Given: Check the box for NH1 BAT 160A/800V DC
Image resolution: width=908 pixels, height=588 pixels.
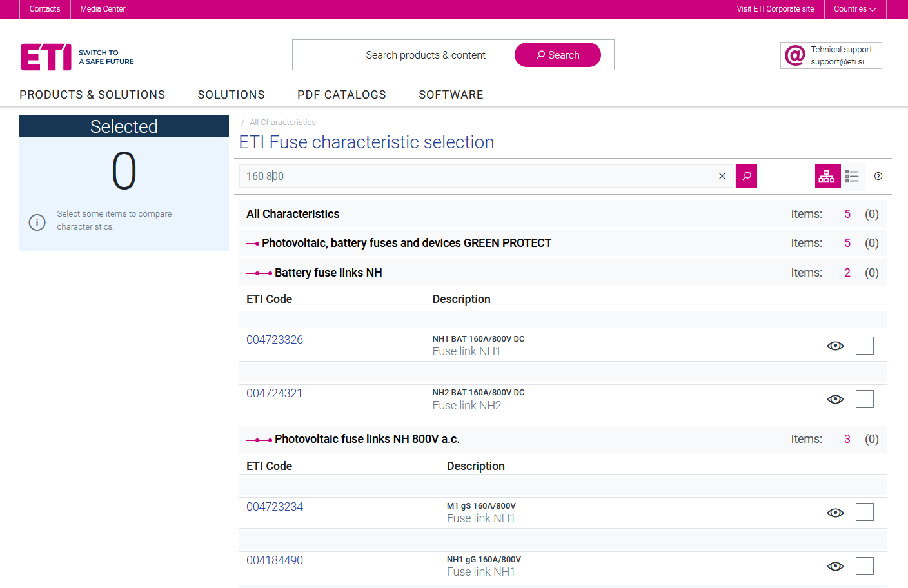Looking at the screenshot, I should [864, 346].
